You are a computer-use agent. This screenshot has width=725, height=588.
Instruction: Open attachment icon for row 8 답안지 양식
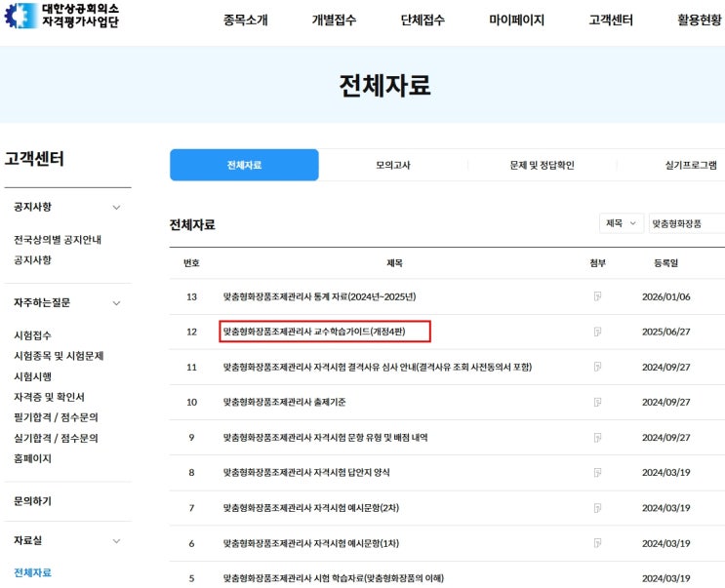click(x=597, y=472)
